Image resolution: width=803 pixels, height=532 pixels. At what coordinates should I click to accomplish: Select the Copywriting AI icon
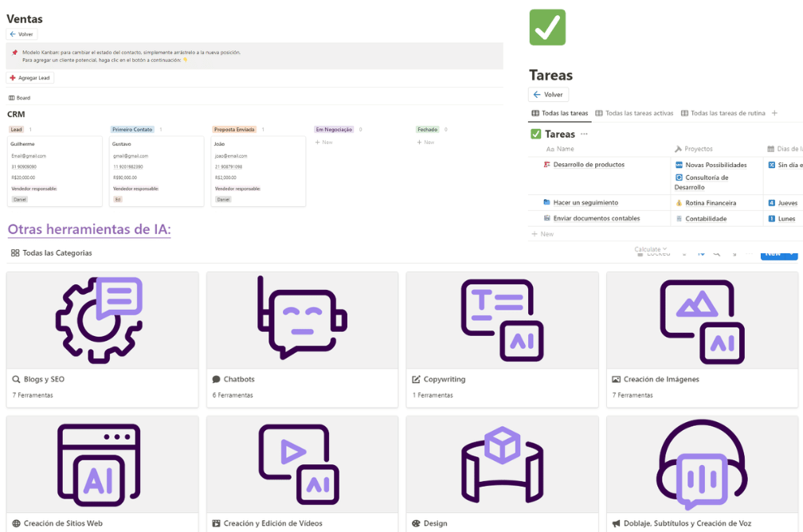point(502,320)
